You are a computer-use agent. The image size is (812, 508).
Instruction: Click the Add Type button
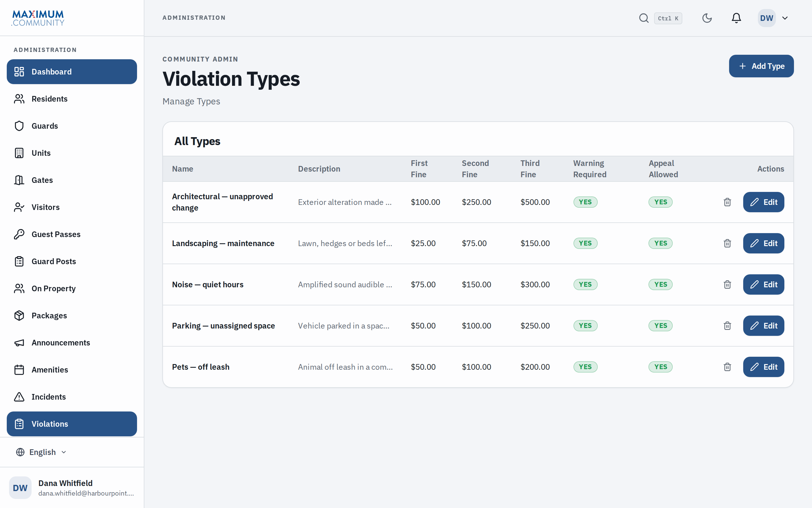click(761, 66)
